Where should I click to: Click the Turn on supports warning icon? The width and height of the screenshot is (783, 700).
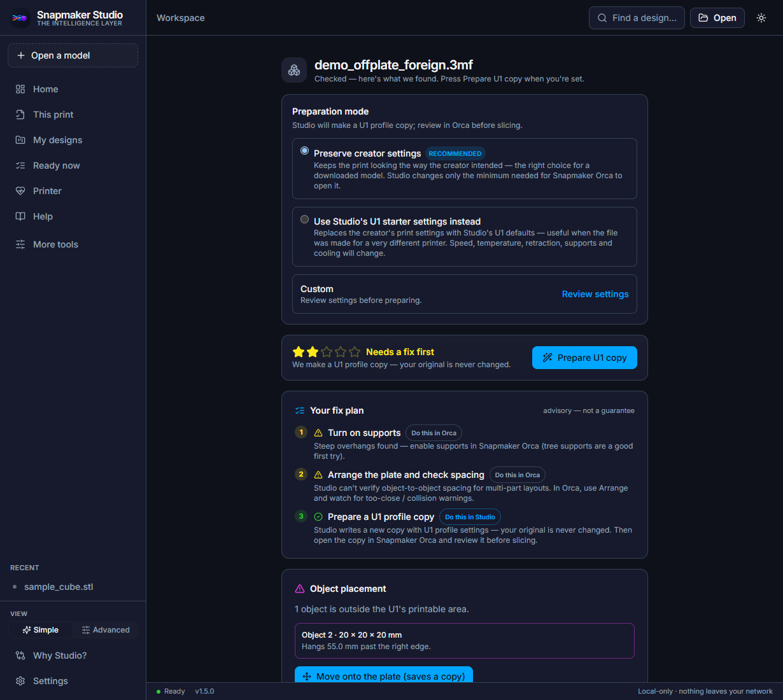pyautogui.click(x=318, y=433)
